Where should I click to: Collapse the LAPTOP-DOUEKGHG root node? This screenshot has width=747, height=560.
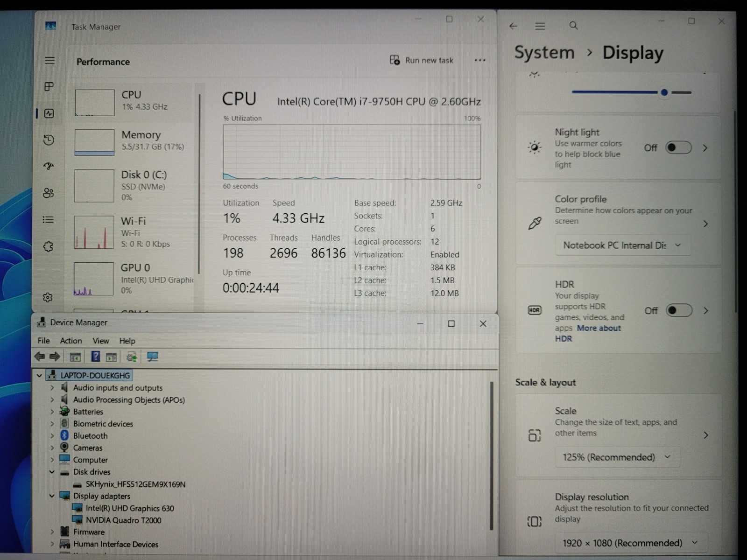coord(39,375)
